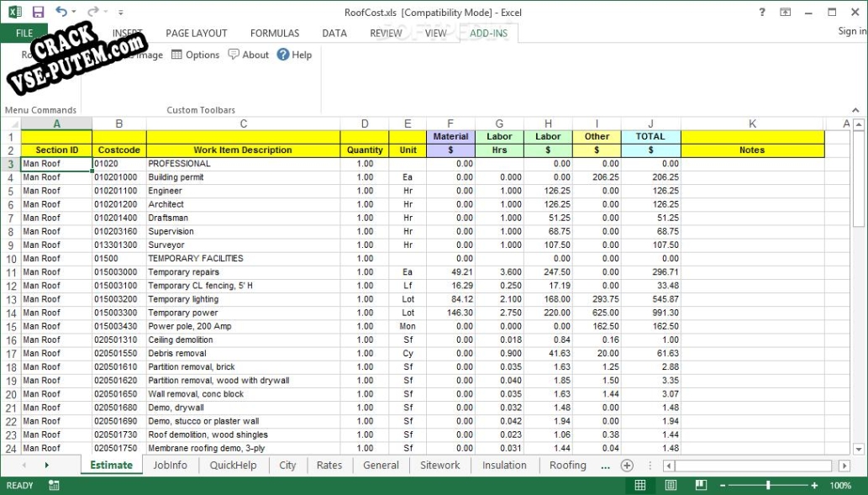Click the Work Item Description header cell
The image size is (868, 495).
(243, 150)
